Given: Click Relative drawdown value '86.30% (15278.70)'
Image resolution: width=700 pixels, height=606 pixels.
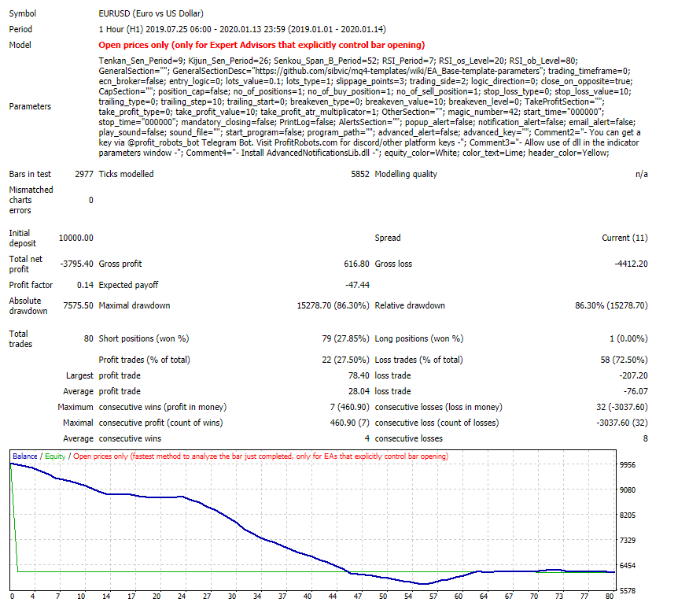Looking at the screenshot, I should click(611, 305).
